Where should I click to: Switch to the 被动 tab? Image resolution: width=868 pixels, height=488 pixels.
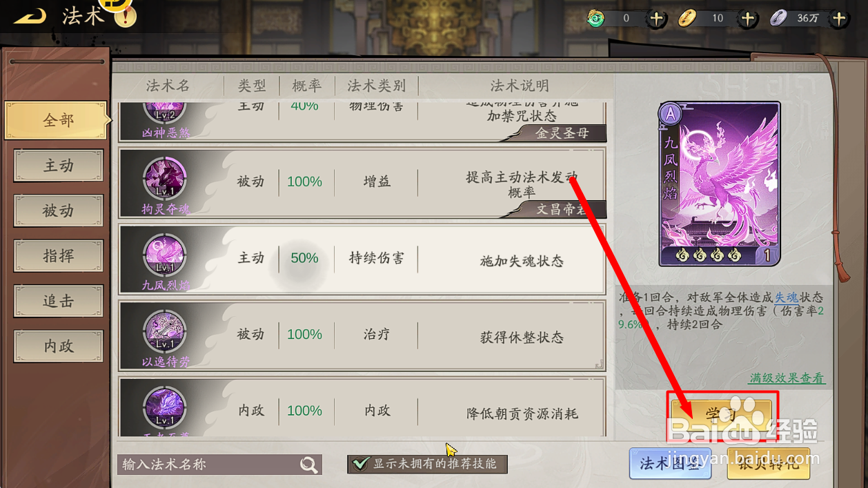tap(59, 211)
